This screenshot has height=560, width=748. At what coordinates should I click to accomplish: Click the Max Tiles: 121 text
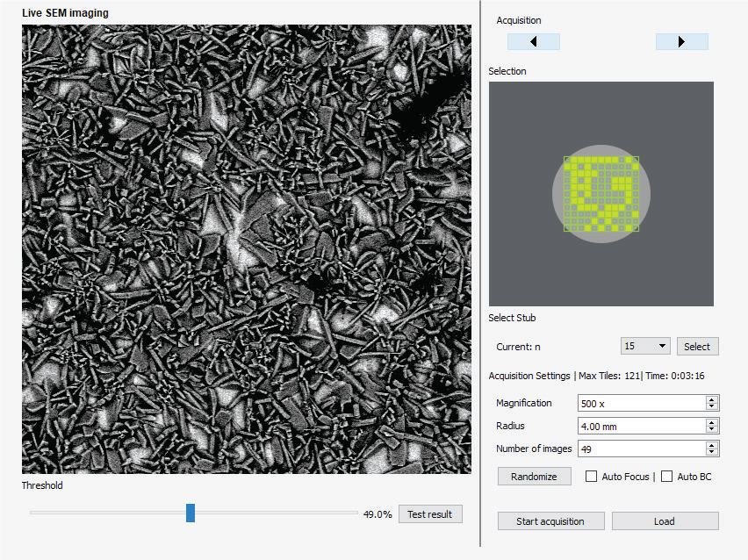pos(609,376)
